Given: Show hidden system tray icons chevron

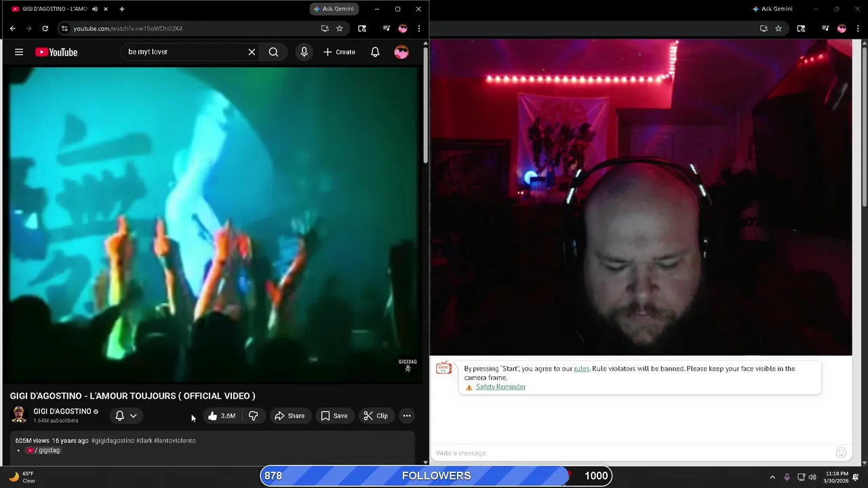Looking at the screenshot, I should (772, 477).
